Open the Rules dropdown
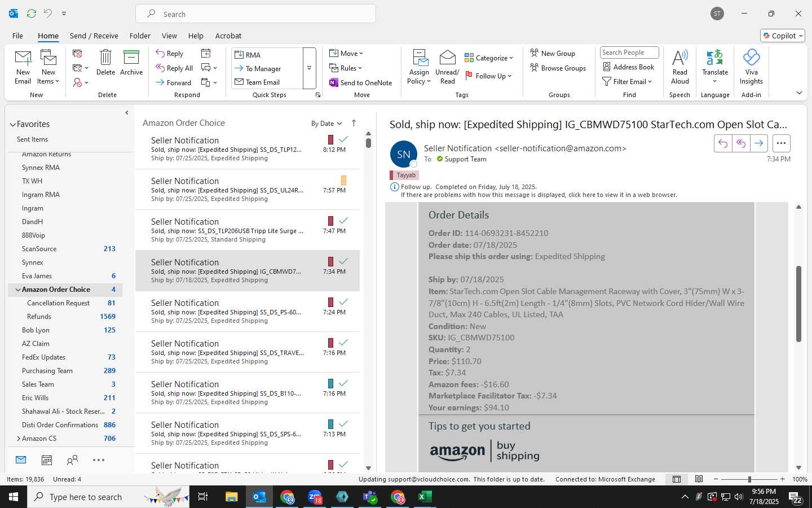Screen dimensions: 812x508 point(346,68)
